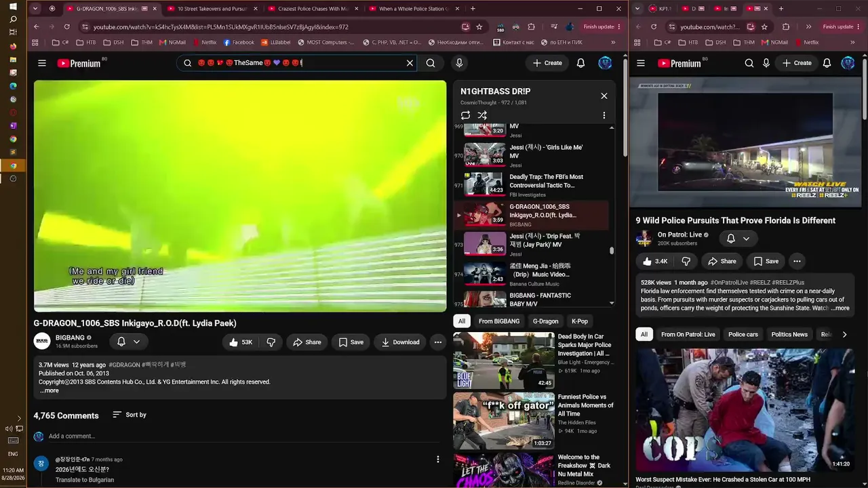Launch Firefox from the taskbar
The width and height of the screenshot is (868, 488).
tap(13, 46)
